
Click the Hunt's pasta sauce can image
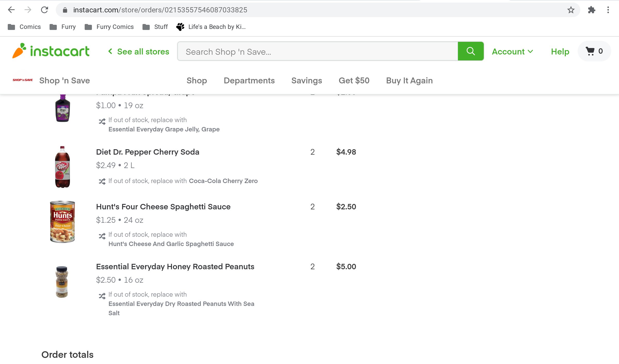pyautogui.click(x=62, y=221)
